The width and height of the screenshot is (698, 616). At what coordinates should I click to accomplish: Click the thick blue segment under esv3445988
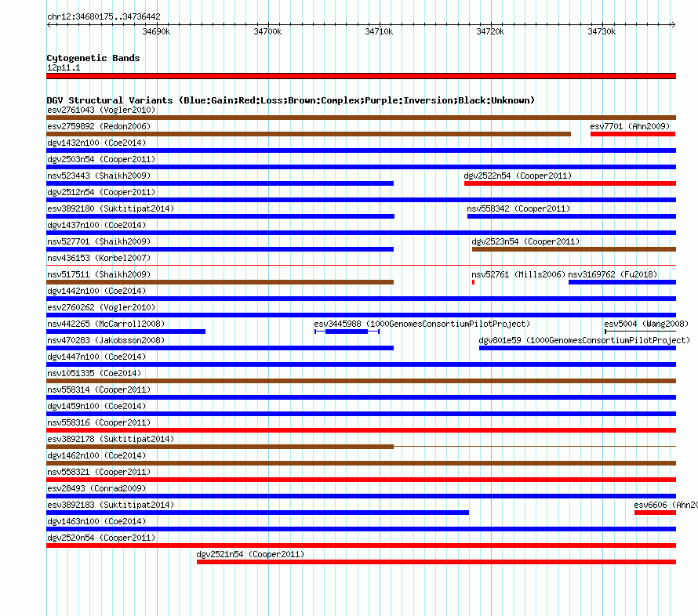point(347,332)
